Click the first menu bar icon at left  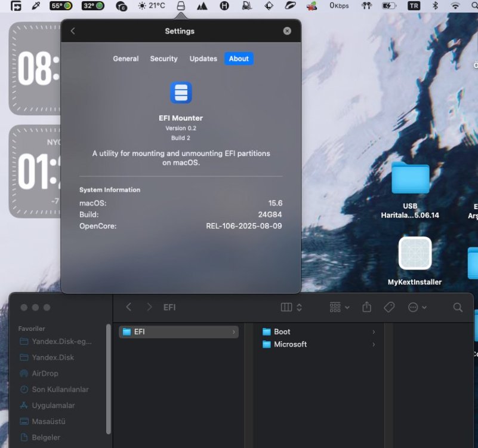pos(16,6)
